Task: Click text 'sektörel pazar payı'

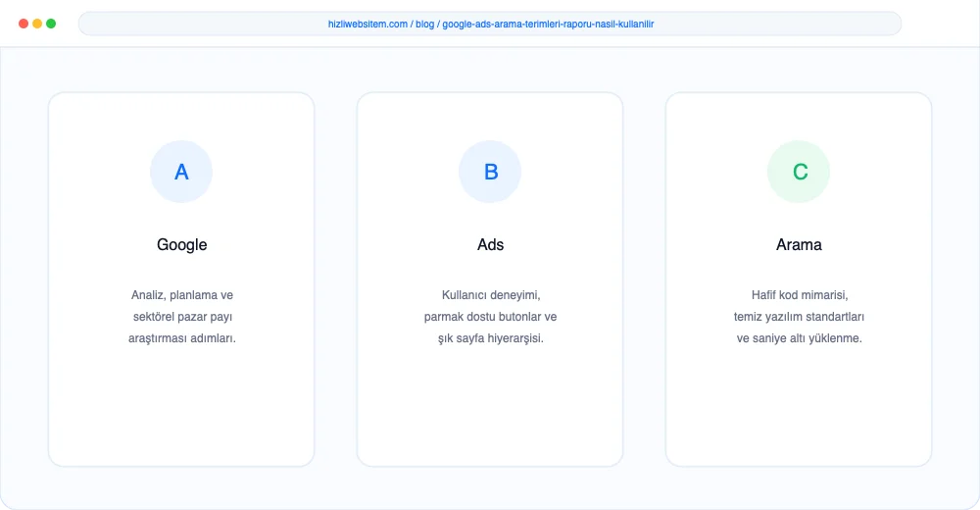Action: (x=182, y=317)
